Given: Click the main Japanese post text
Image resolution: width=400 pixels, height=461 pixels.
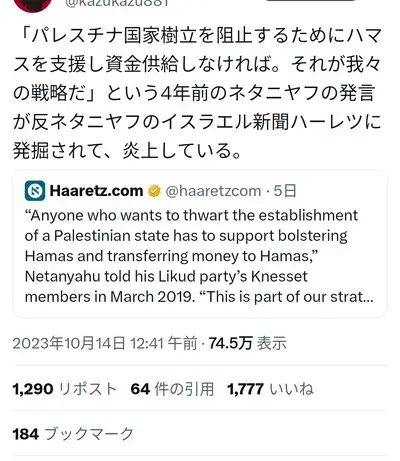Looking at the screenshot, I should click(x=197, y=93).
